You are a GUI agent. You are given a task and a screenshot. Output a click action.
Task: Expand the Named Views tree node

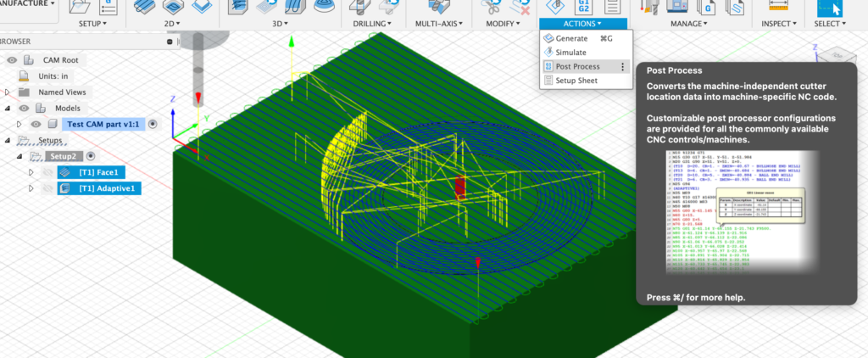pyautogui.click(x=7, y=92)
